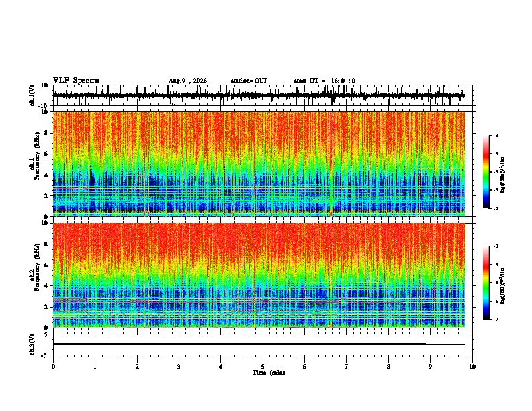This screenshot has width=532, height=411.
Task: Click the ch.1 spectrogram color scale bar
Action: tap(486, 172)
